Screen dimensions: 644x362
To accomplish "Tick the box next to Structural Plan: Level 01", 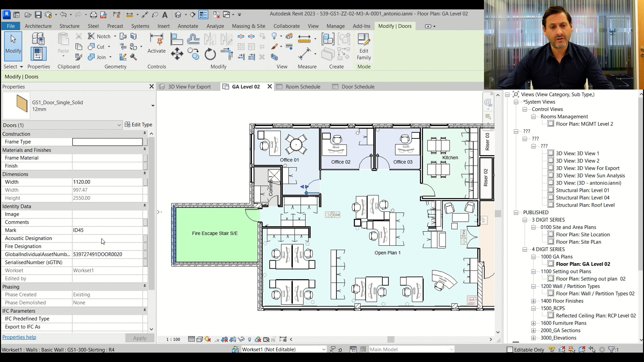I will tap(551, 190).
